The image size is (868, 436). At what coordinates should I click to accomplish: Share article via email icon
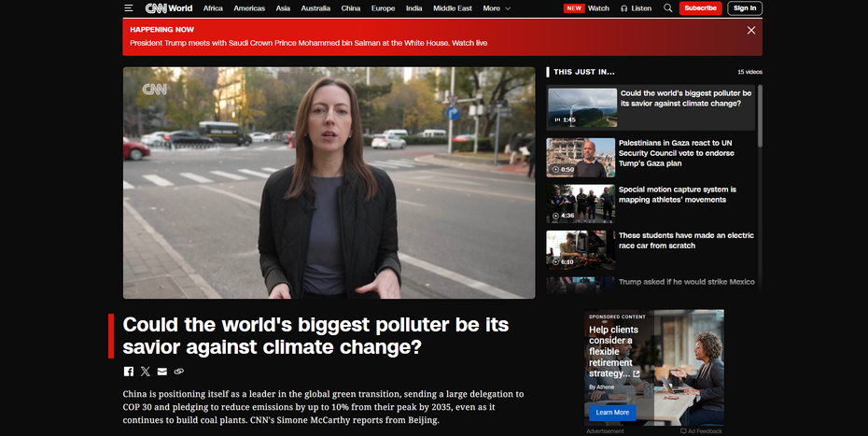coord(162,372)
